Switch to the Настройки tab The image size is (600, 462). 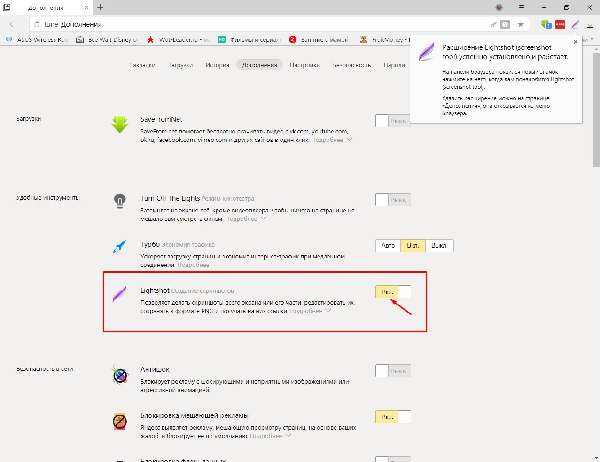point(304,64)
